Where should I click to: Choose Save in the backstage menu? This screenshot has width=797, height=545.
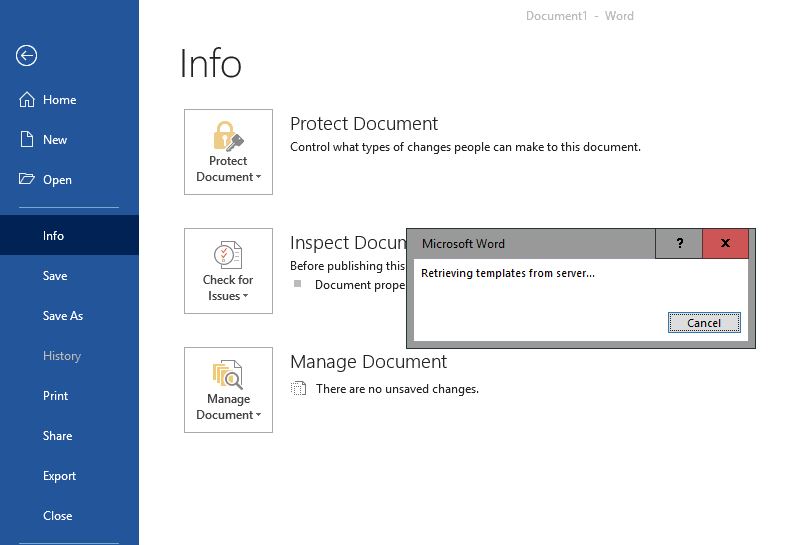(69, 276)
